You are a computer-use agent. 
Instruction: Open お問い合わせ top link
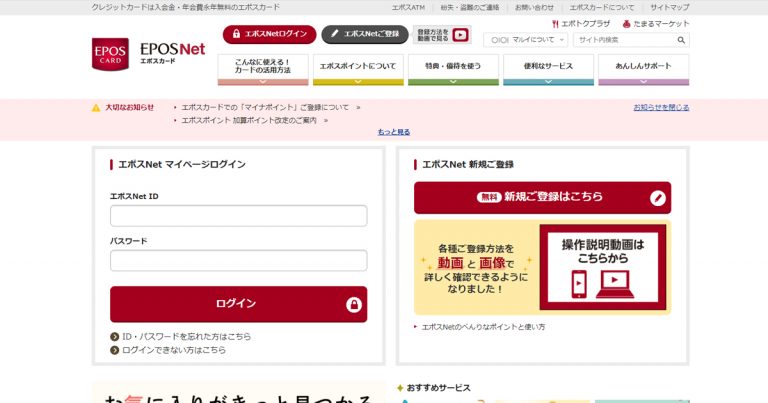[534, 7]
